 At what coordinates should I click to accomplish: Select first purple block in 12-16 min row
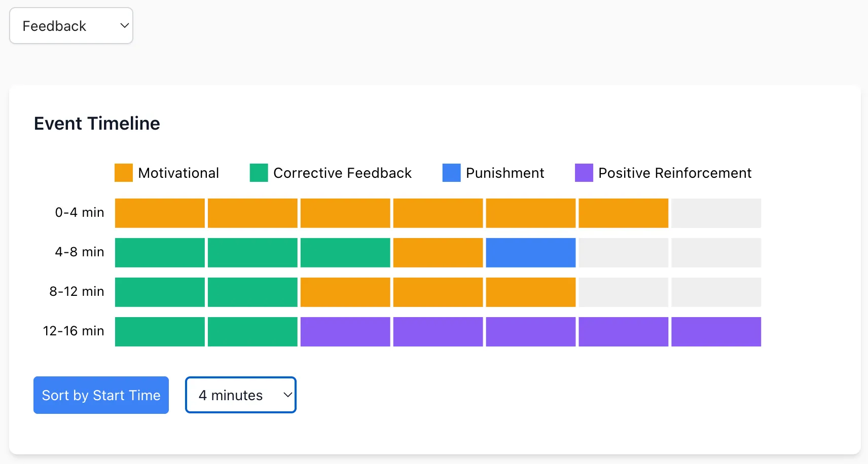(x=345, y=332)
